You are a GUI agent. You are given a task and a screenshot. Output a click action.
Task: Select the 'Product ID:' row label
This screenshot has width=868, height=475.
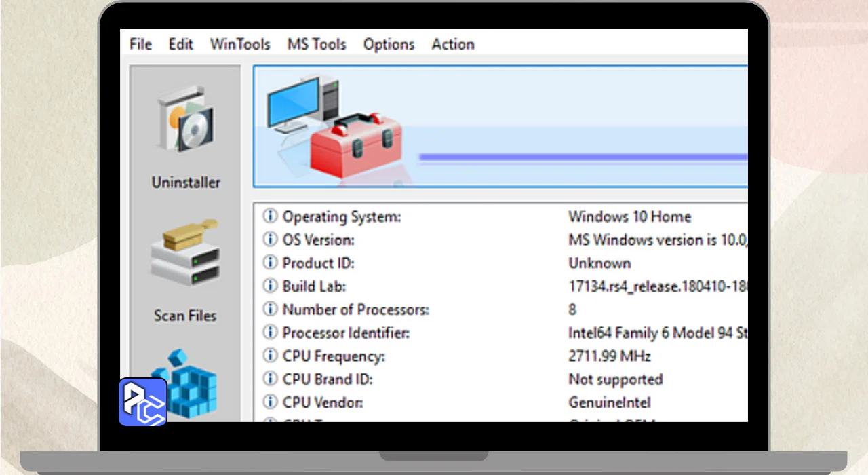[x=318, y=263]
